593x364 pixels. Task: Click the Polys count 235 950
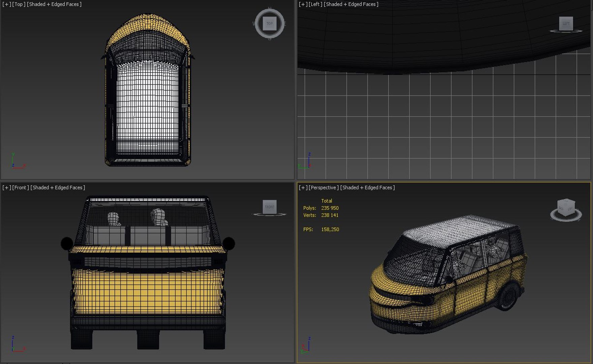click(330, 208)
